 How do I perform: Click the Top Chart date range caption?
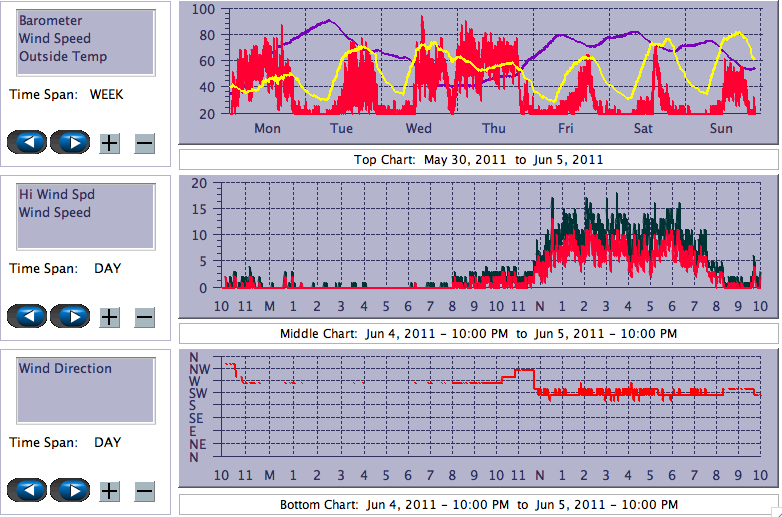[478, 160]
